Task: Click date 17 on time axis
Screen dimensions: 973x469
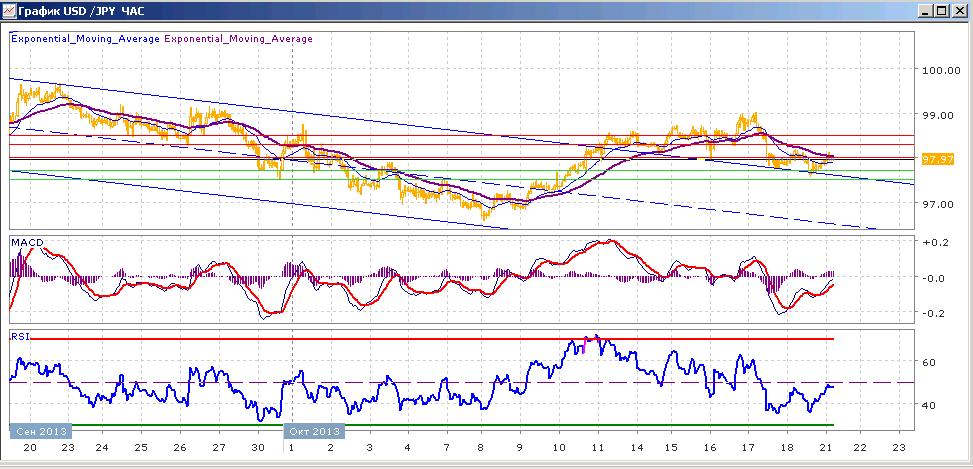Action: tap(748, 448)
